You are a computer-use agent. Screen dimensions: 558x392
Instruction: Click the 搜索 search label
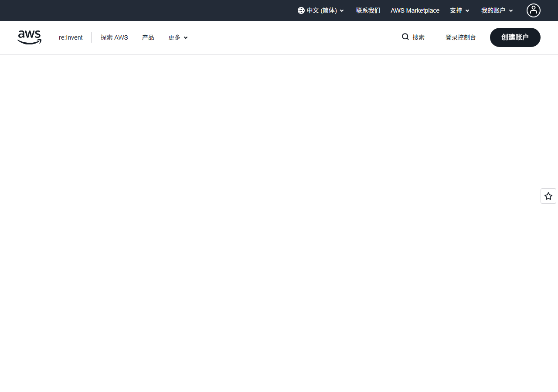pyautogui.click(x=418, y=37)
